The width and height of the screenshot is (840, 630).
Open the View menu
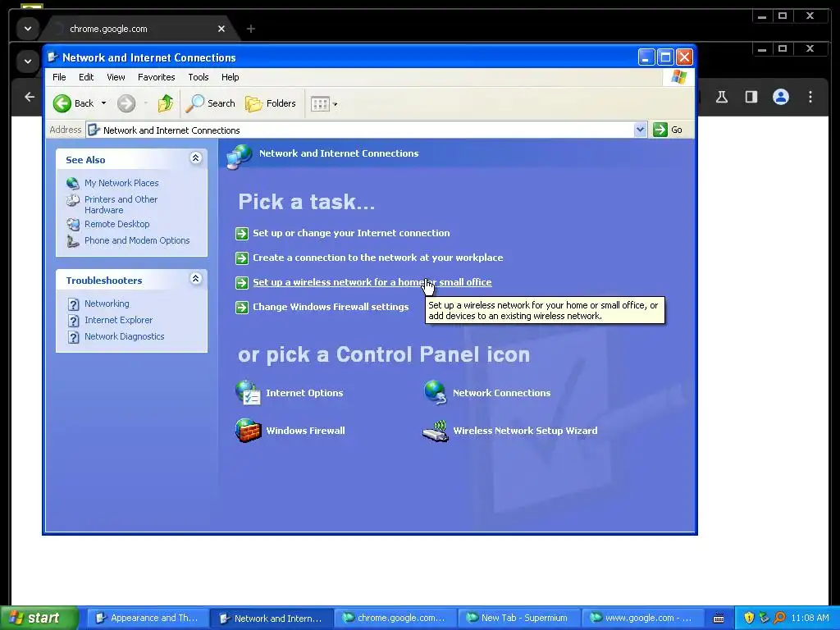point(116,77)
